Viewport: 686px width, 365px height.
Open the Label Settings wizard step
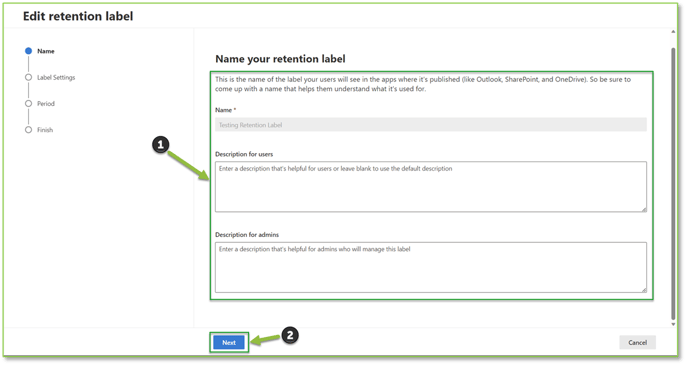point(56,77)
